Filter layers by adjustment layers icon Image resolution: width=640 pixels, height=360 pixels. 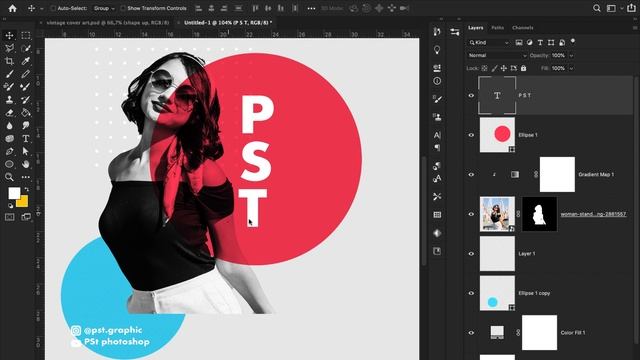point(529,42)
